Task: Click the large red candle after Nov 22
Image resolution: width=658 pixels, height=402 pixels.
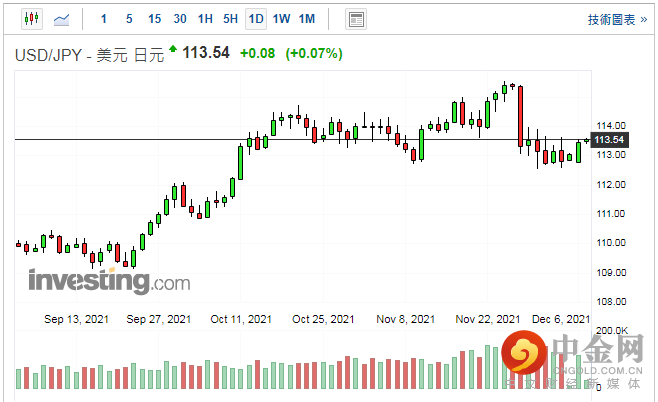Action: (520, 117)
